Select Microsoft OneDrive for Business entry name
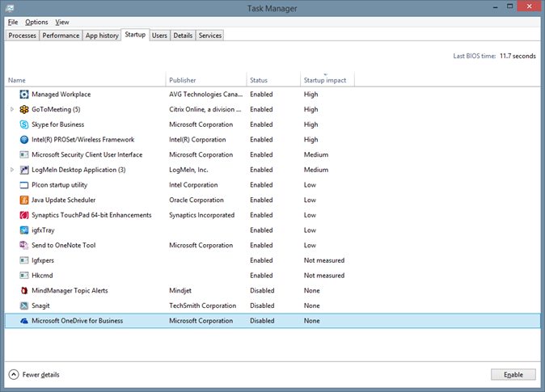The width and height of the screenshot is (545, 392). [77, 321]
